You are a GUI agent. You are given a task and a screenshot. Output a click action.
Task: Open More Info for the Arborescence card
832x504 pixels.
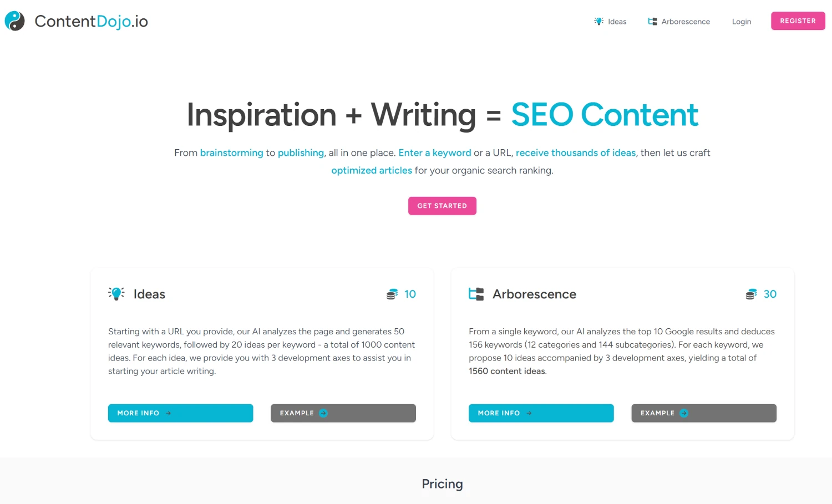(541, 413)
